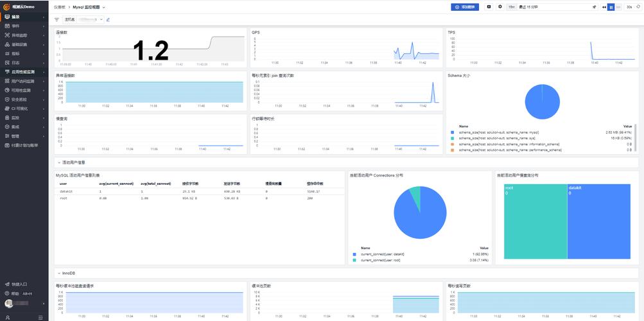Screen dimensions: 644x321
Task: Select 日志 in the sidebar menu
Action: 15,63
